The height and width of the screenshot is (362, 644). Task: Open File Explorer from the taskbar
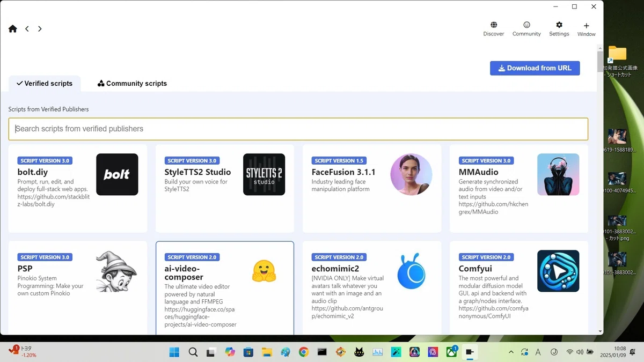(x=267, y=352)
